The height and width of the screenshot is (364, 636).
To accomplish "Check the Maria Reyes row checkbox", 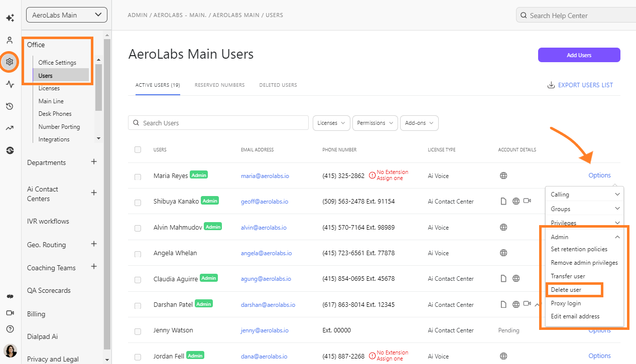I will pyautogui.click(x=138, y=177).
